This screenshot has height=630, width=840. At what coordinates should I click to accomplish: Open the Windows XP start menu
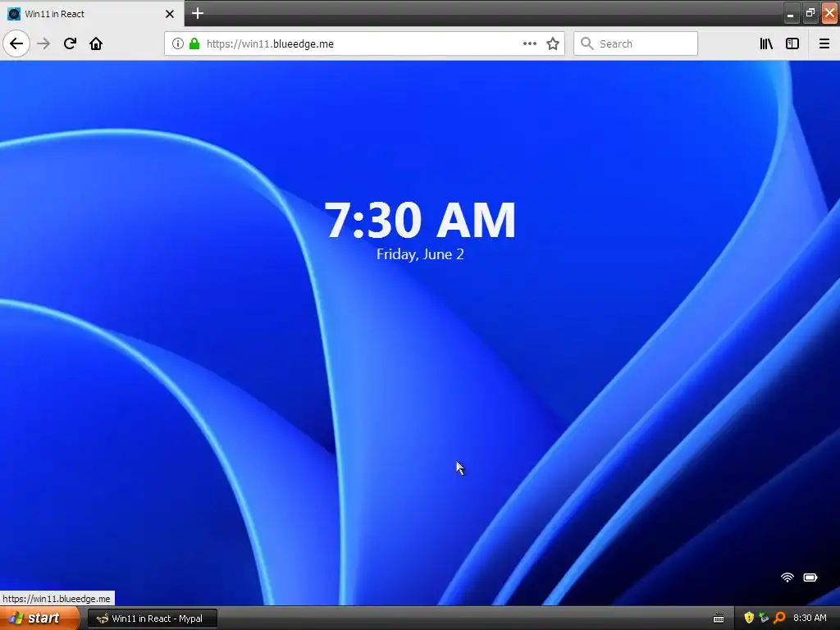(x=39, y=618)
